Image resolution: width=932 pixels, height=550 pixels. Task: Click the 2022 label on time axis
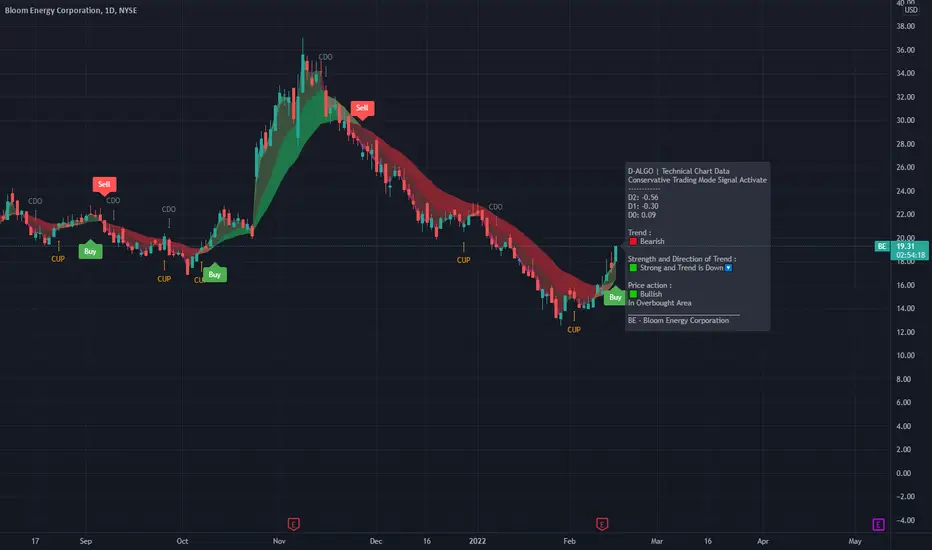point(477,541)
